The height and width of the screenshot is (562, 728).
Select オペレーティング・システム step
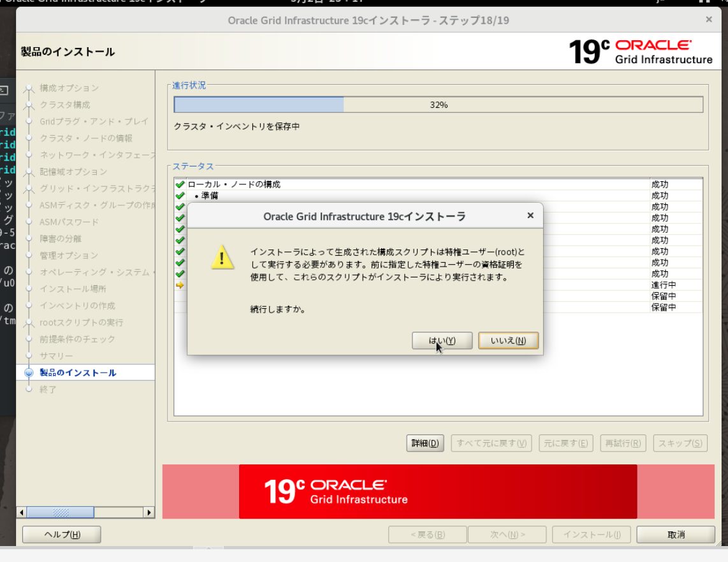[x=98, y=272]
